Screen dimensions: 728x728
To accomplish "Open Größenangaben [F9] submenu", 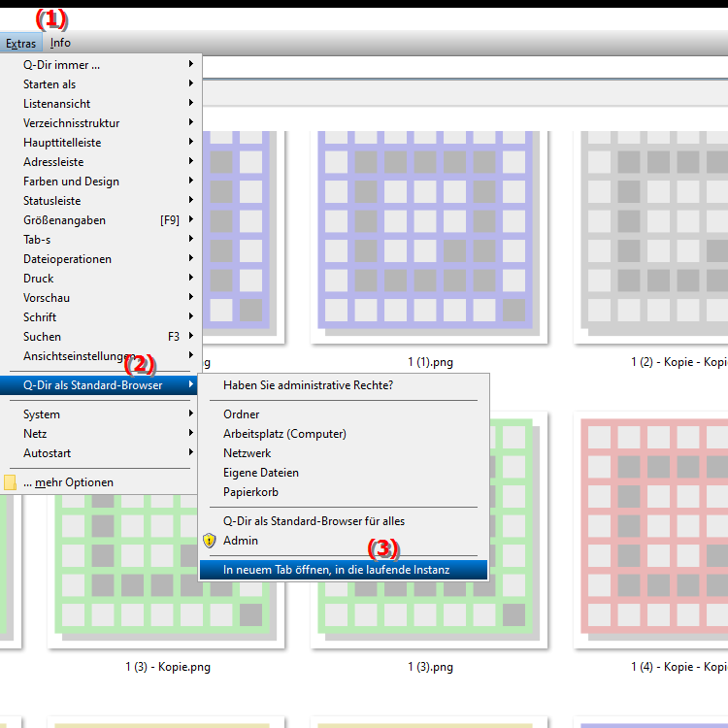I will [x=101, y=220].
